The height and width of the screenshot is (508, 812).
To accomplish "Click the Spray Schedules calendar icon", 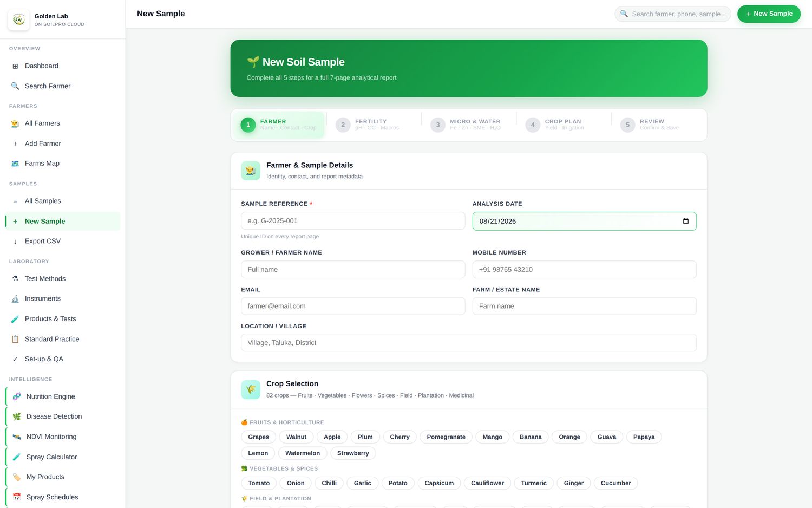I will 17,497.
